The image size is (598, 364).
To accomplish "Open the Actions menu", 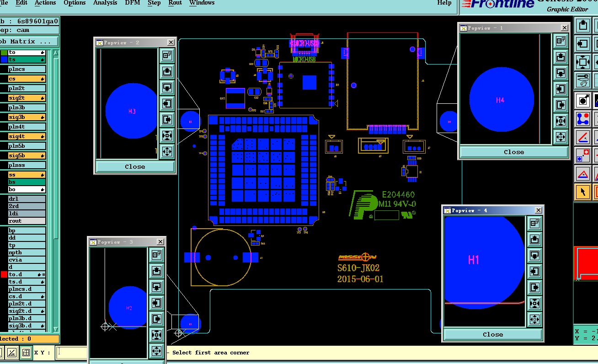I will 45,3.
